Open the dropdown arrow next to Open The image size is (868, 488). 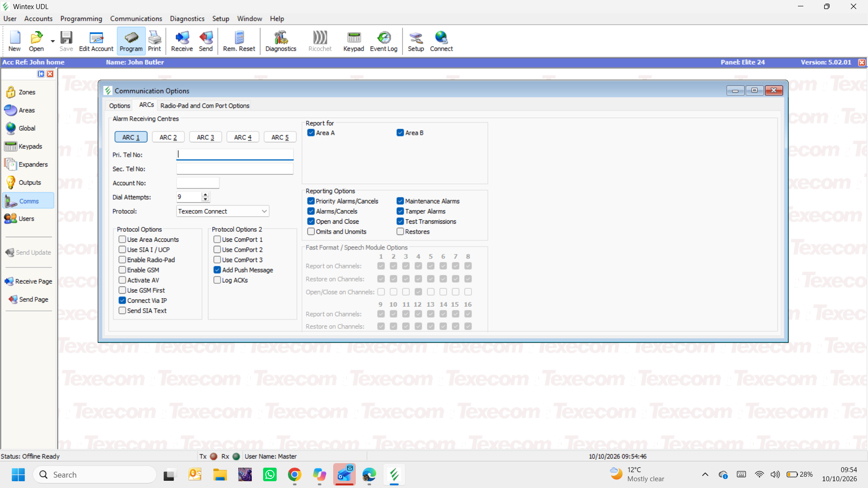click(52, 41)
